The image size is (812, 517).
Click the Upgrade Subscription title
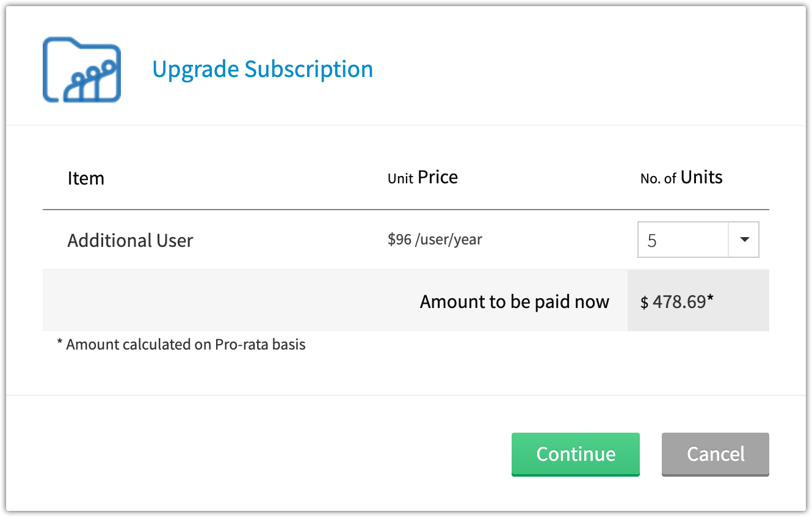point(263,69)
